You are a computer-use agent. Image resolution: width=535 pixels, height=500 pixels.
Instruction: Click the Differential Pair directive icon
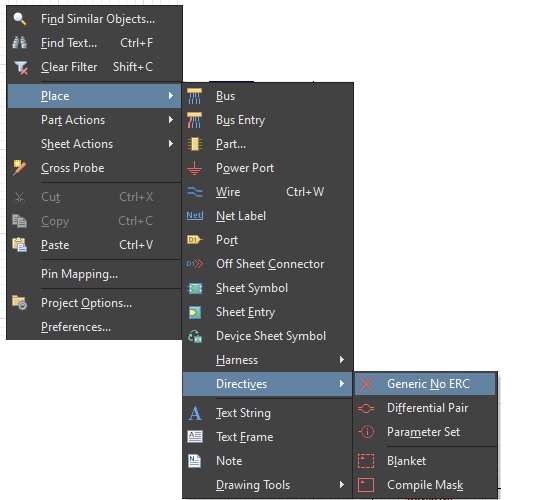click(x=366, y=408)
